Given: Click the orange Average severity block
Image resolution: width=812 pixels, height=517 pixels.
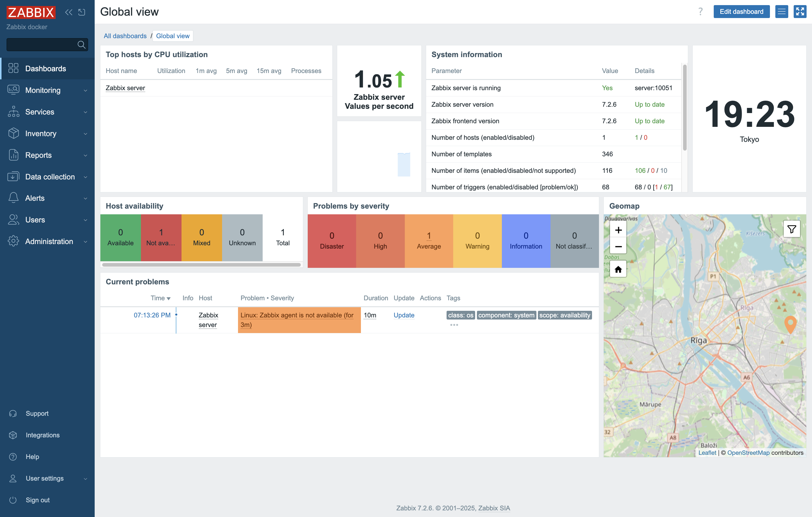Looking at the screenshot, I should 429,241.
